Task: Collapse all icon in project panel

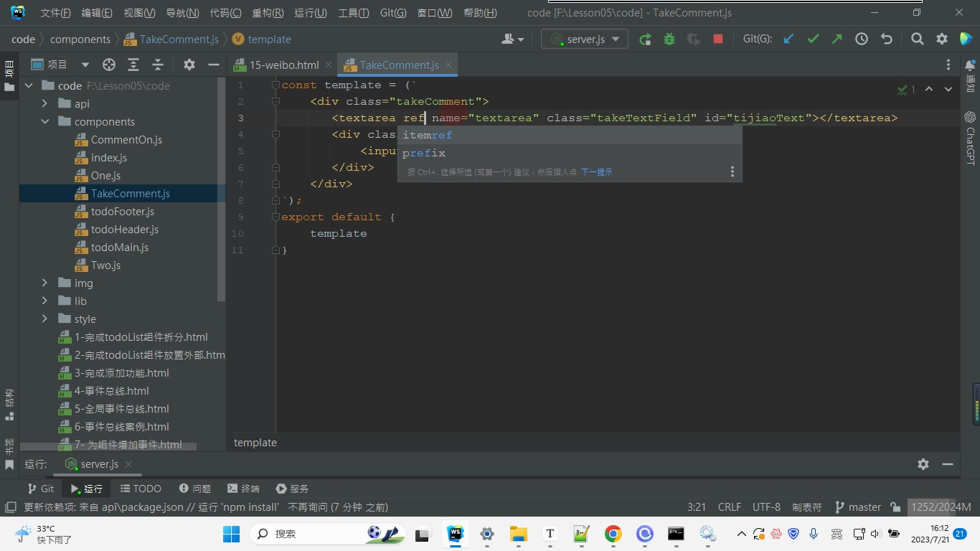Action: 158,65
